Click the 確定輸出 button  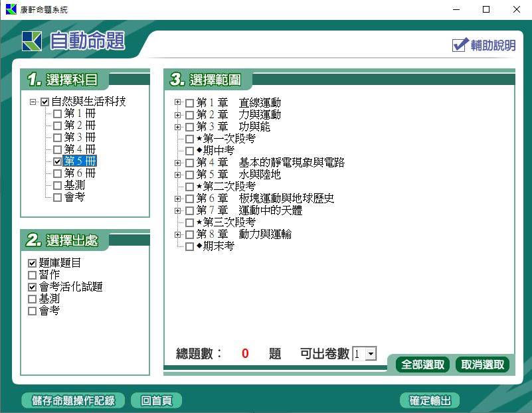430,401
